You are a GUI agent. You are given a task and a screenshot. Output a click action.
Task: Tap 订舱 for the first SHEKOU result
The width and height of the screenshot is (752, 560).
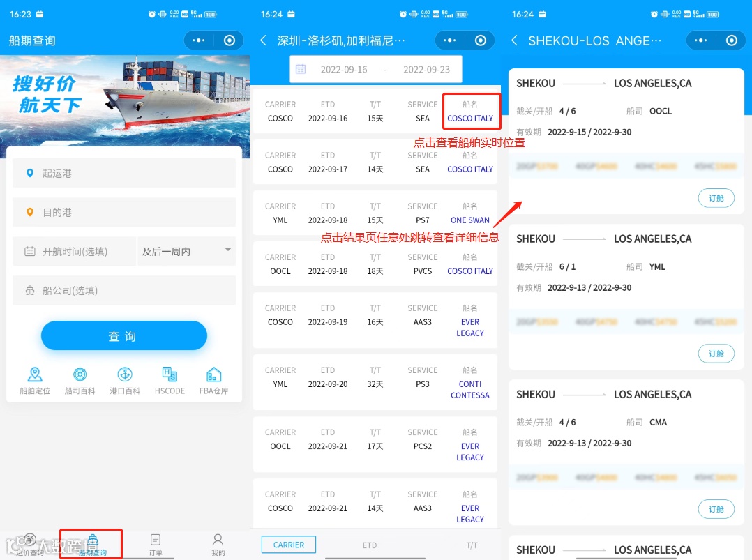[716, 198]
